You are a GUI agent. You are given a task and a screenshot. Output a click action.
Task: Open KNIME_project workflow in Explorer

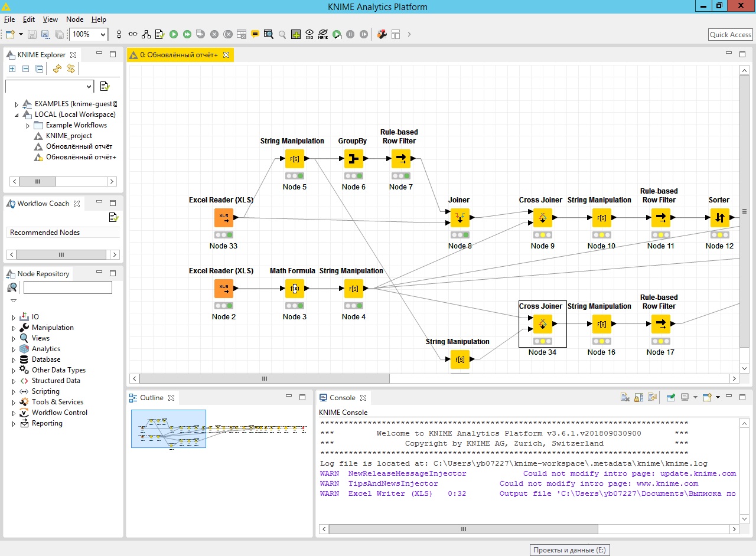(69, 136)
